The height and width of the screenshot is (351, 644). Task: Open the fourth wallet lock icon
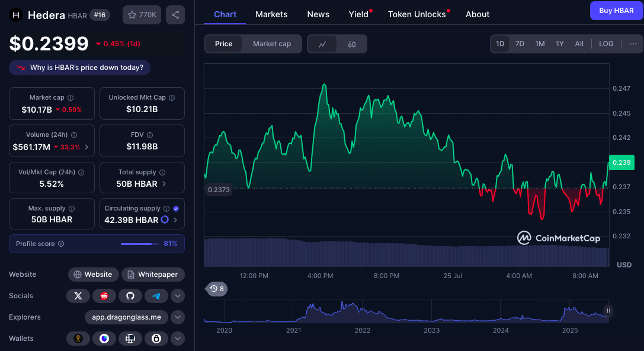[x=156, y=339]
